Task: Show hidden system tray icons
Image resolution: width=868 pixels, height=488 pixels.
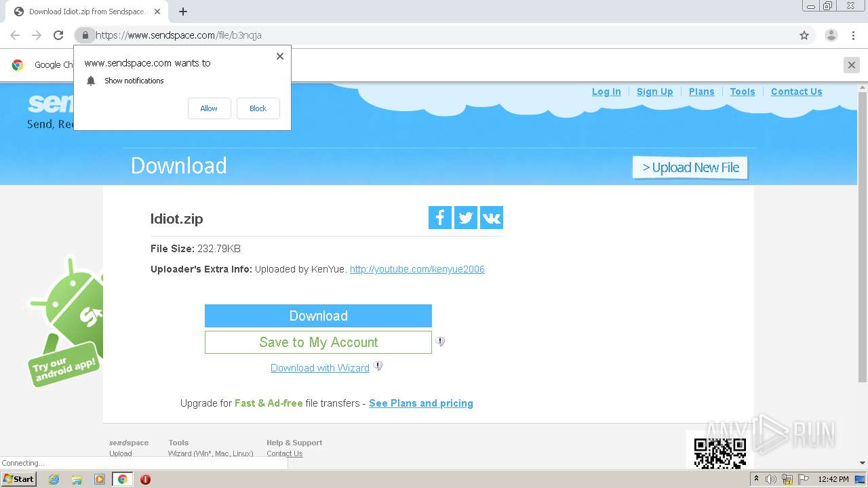Action: 756,479
